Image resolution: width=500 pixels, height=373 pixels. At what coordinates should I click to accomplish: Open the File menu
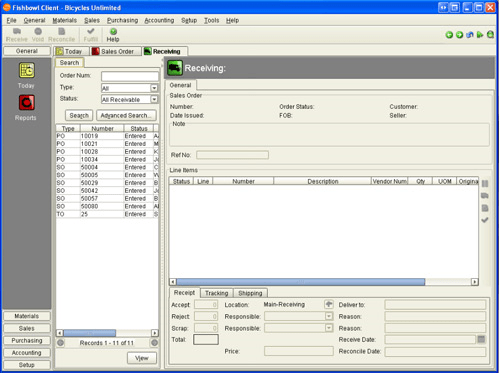pos(11,20)
